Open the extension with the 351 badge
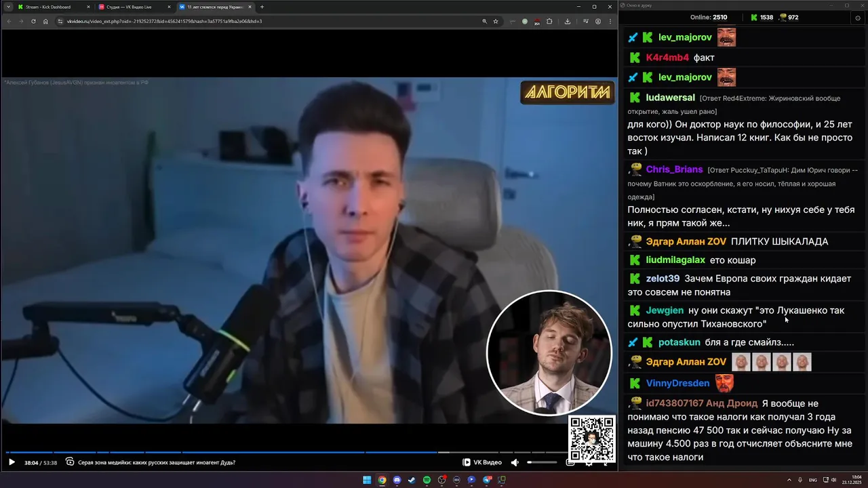Screen dimensions: 868x488 point(536,22)
